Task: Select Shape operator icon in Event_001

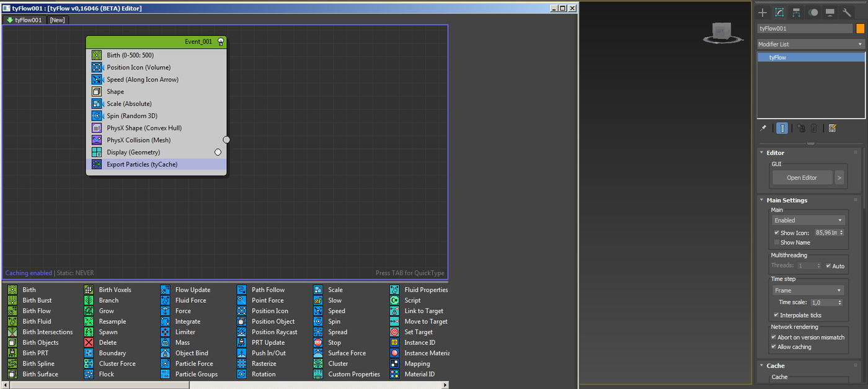Action: pyautogui.click(x=97, y=91)
